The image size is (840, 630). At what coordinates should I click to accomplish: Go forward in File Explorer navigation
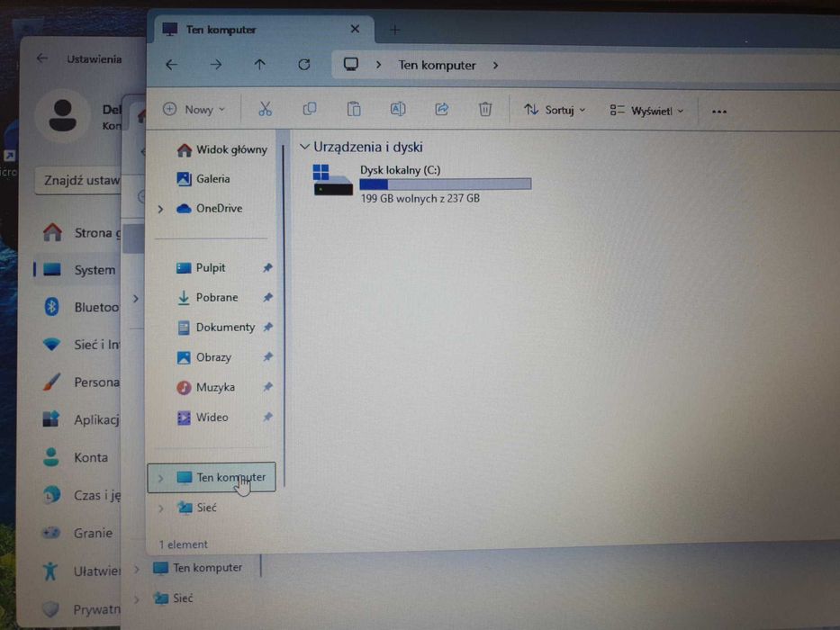tap(216, 65)
